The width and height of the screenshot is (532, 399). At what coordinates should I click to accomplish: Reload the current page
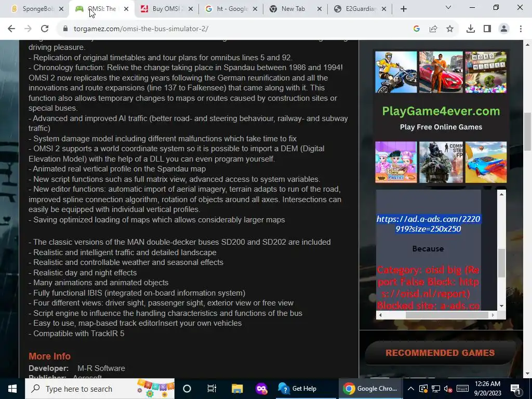pyautogui.click(x=45, y=29)
